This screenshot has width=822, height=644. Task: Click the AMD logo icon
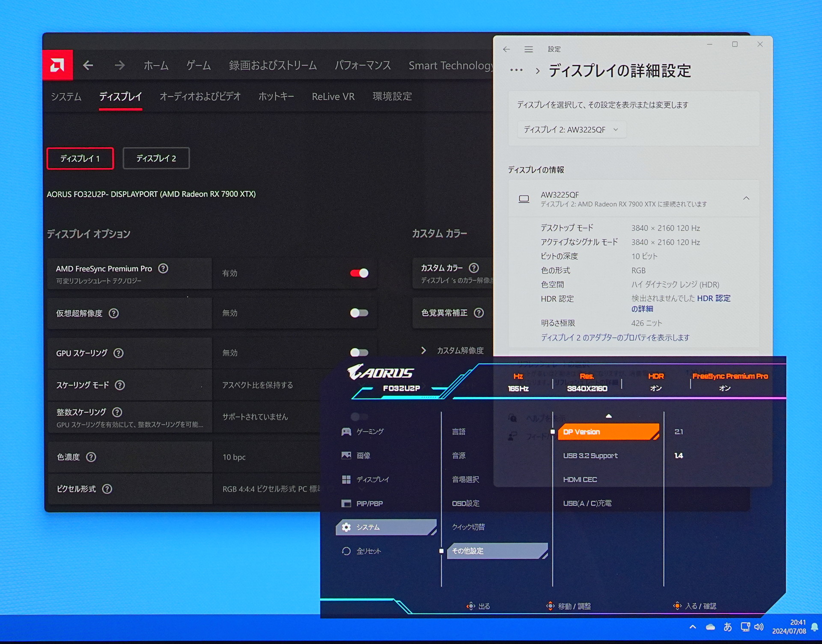57,65
